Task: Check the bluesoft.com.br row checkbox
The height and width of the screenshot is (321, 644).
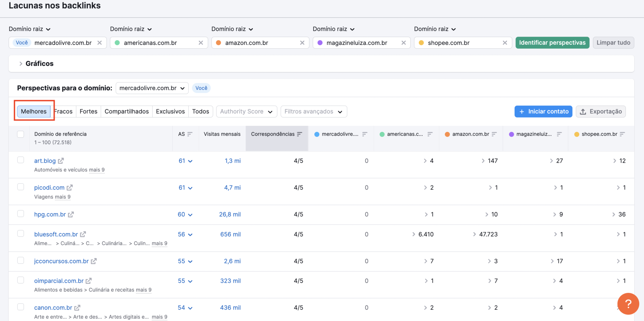Action: point(21,233)
